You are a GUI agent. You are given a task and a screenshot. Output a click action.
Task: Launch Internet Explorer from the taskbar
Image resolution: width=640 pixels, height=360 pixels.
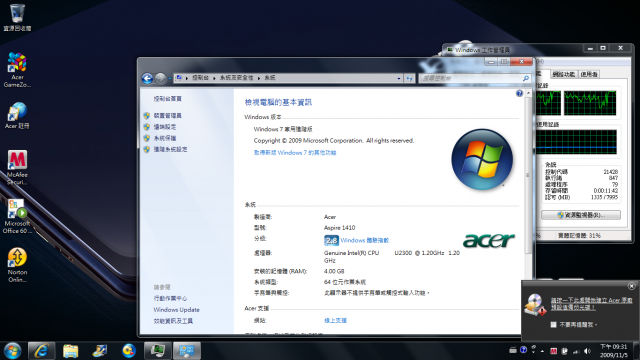41,351
